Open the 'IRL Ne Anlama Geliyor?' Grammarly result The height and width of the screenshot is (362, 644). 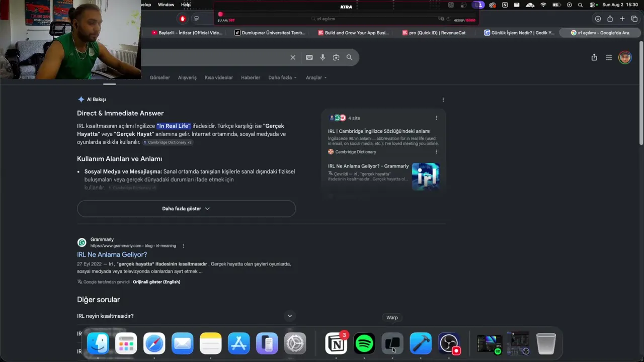tap(112, 255)
